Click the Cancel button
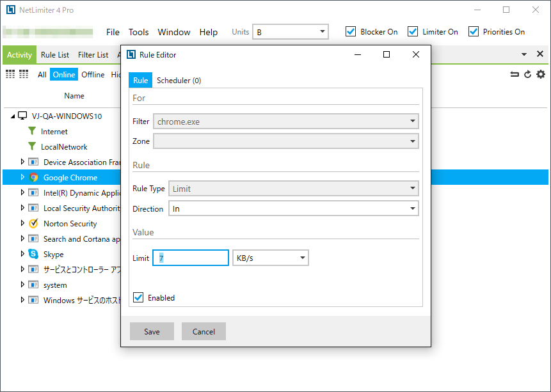The image size is (551, 392). pyautogui.click(x=204, y=331)
